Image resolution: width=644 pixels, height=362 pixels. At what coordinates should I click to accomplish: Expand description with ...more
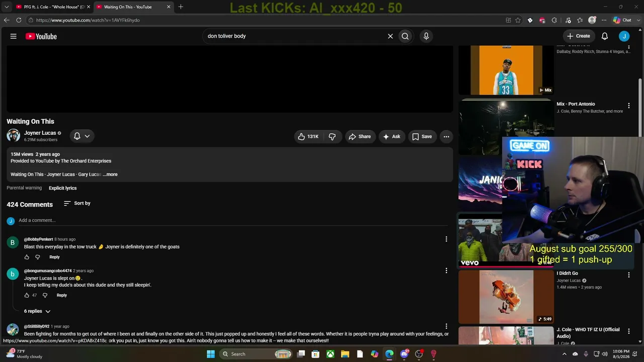pyautogui.click(x=110, y=174)
